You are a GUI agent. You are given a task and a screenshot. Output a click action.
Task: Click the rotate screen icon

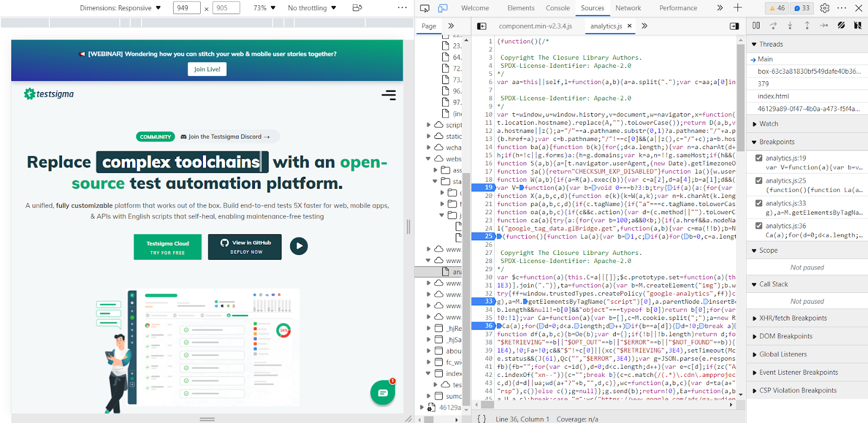click(x=356, y=8)
